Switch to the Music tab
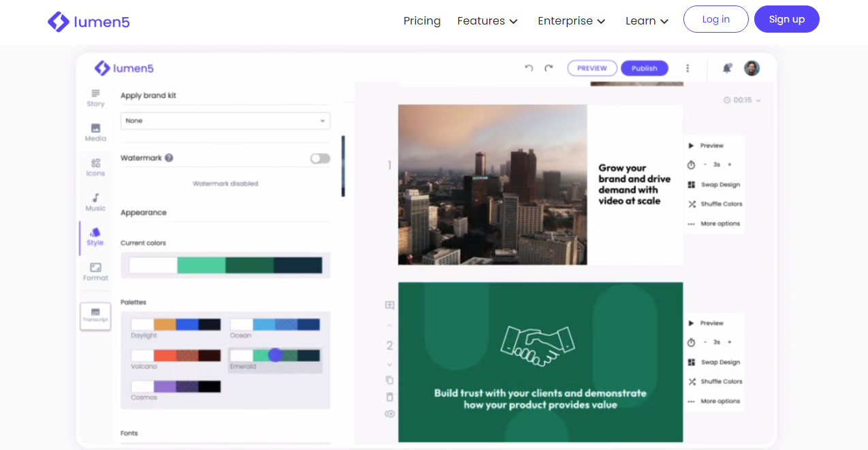 95,202
